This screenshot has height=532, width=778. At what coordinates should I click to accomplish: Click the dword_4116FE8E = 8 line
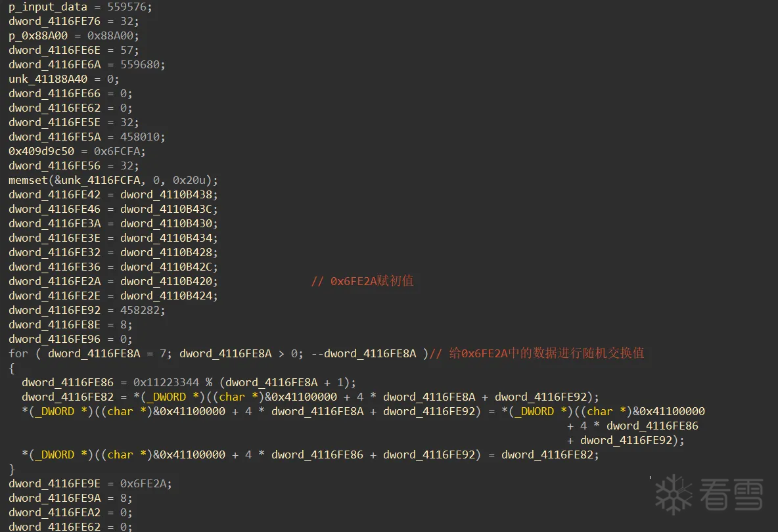point(70,324)
